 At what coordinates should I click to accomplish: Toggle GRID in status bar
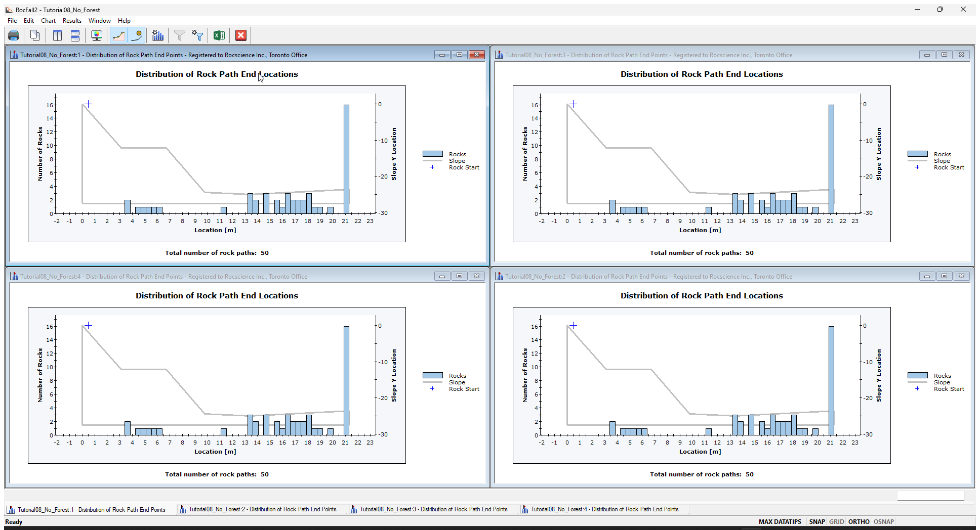(x=836, y=521)
